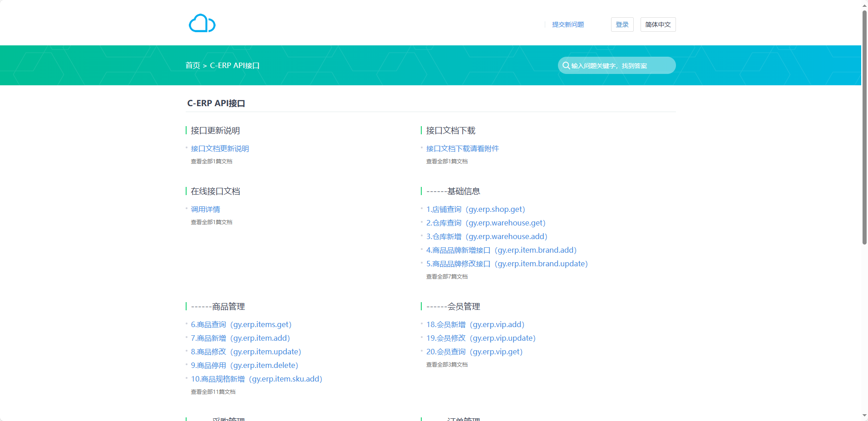Viewport: 868px width, 421px height.
Task: Click the search magnifier icon
Action: point(566,65)
